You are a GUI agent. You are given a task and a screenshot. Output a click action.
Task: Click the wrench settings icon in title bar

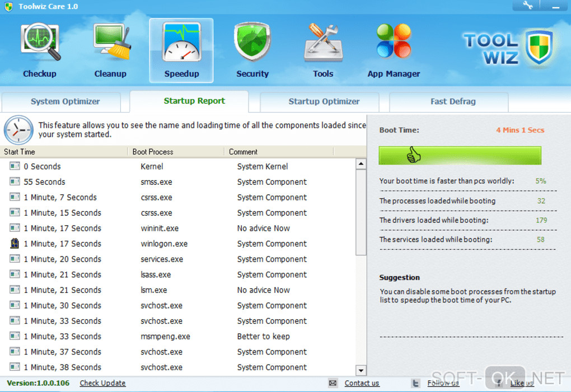pyautogui.click(x=528, y=5)
